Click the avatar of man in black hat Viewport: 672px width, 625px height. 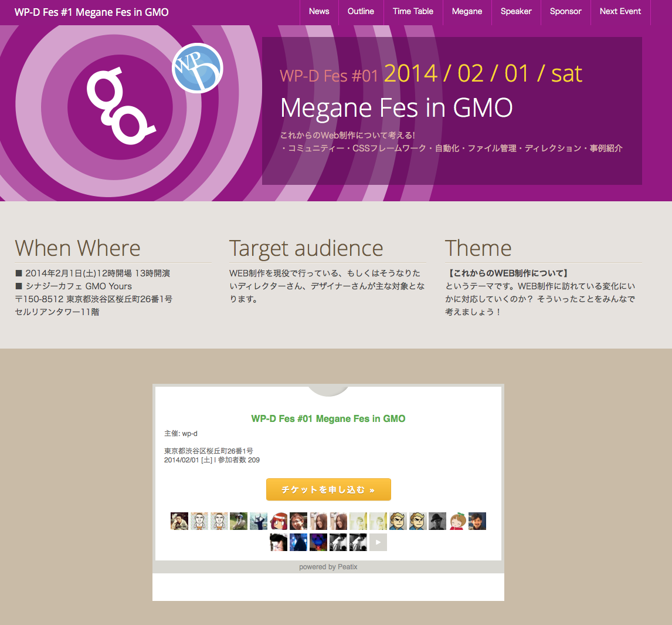(437, 521)
